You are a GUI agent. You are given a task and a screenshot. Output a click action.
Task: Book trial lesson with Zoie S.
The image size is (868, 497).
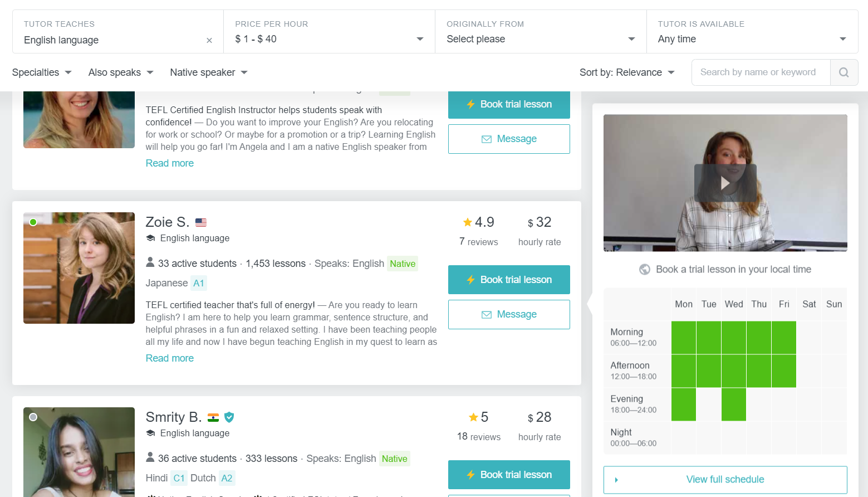509,280
